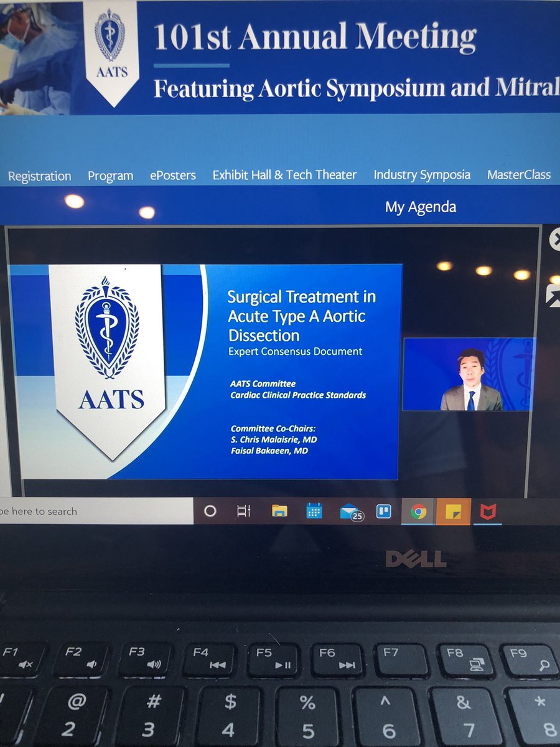Click the presentation slide in the video player
Screen dimensions: 560x747
[x=204, y=371]
